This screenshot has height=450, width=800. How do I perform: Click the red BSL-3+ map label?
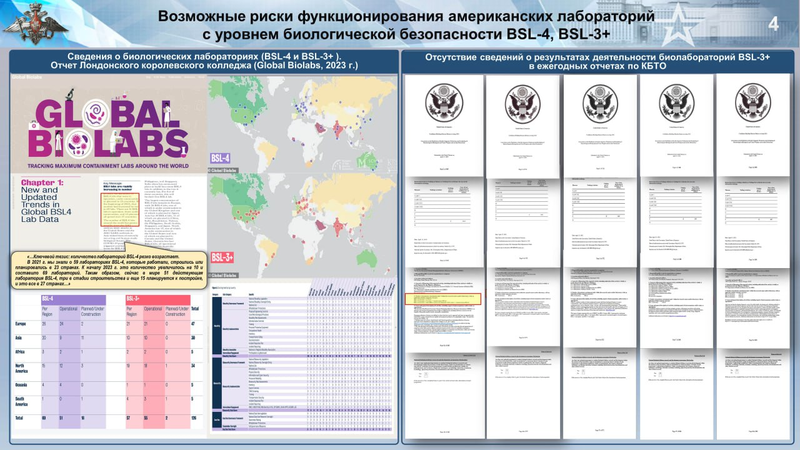(x=222, y=257)
